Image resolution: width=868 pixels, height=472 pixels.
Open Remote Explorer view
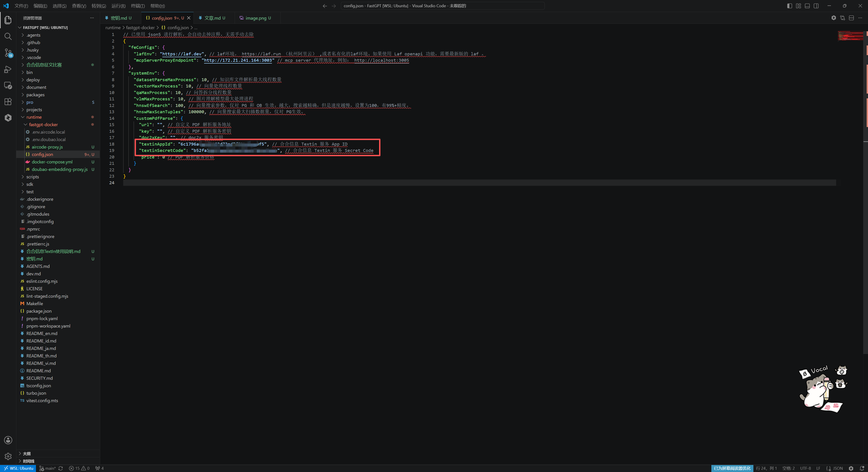8,85
